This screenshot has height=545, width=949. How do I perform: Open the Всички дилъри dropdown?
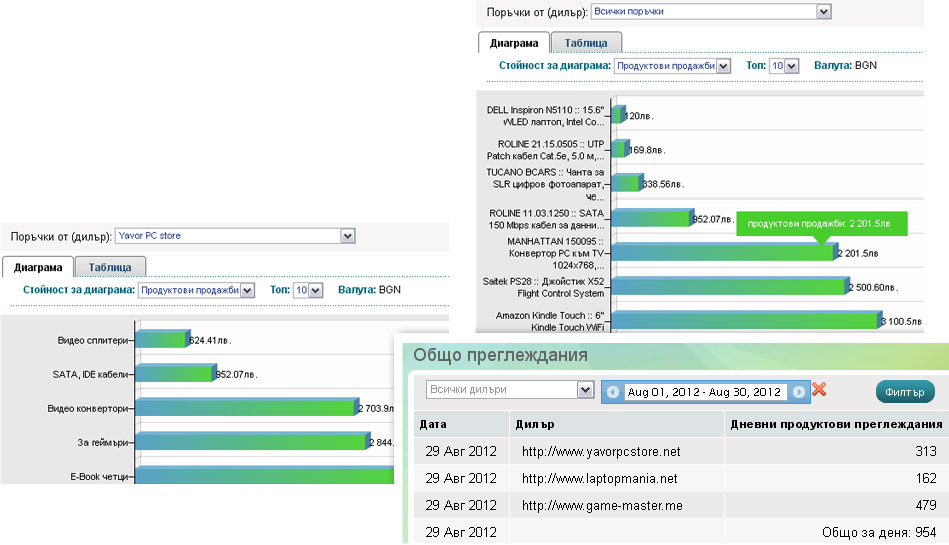[510, 389]
